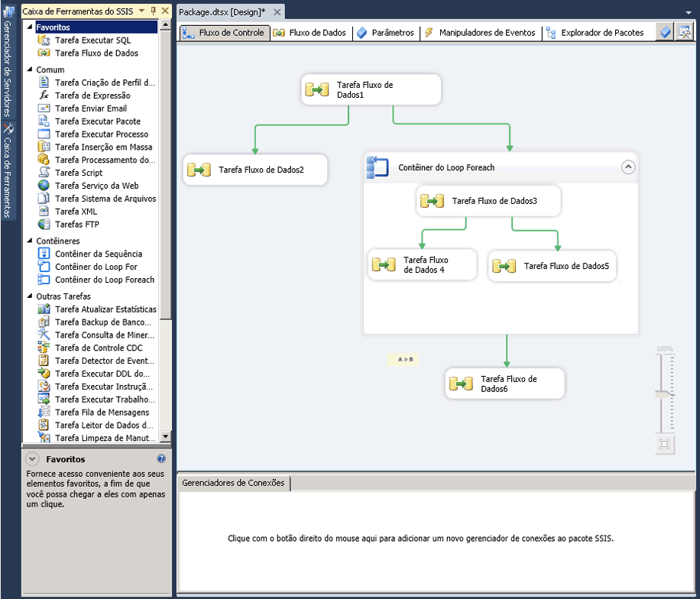Image resolution: width=700 pixels, height=599 pixels.
Task: Select the Tarefa Executar SQL icon
Action: [x=44, y=40]
